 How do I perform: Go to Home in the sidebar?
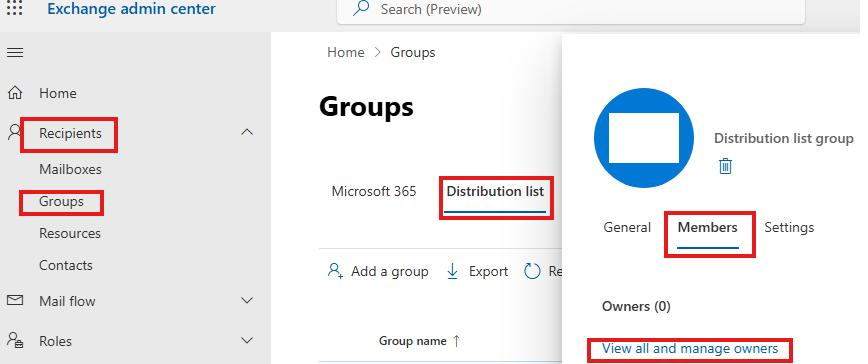(x=58, y=93)
